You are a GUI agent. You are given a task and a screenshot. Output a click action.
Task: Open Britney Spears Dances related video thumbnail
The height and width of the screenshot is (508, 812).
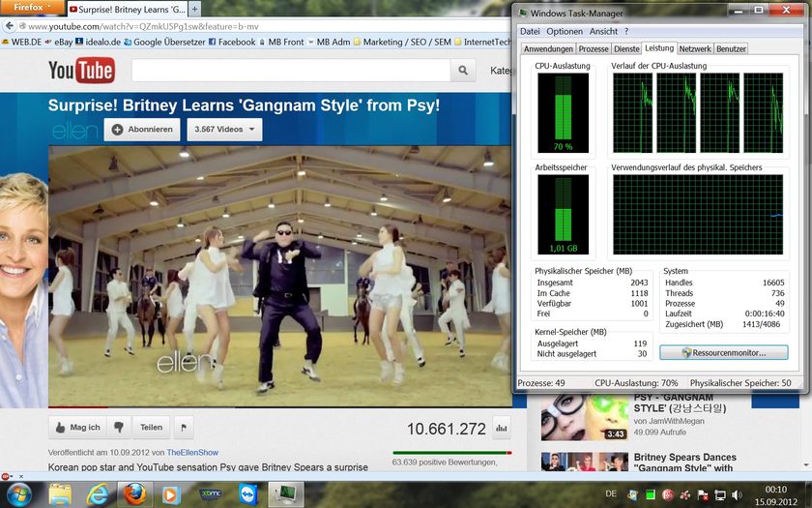click(x=585, y=462)
